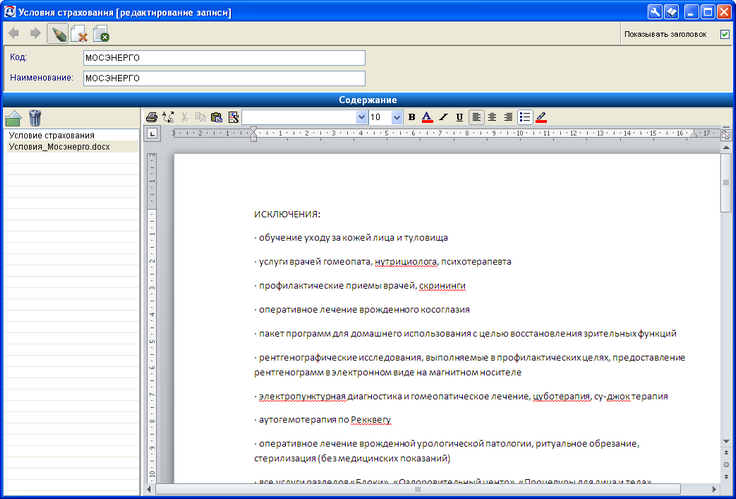Click the vertical scrollbar up arrow
Image resolution: width=736 pixels, height=499 pixels.
[x=726, y=147]
